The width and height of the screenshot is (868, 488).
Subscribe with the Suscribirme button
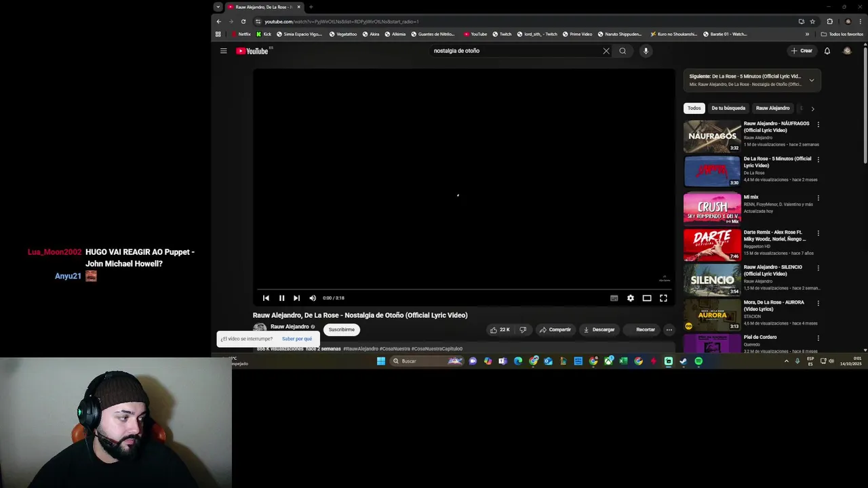[342, 330]
